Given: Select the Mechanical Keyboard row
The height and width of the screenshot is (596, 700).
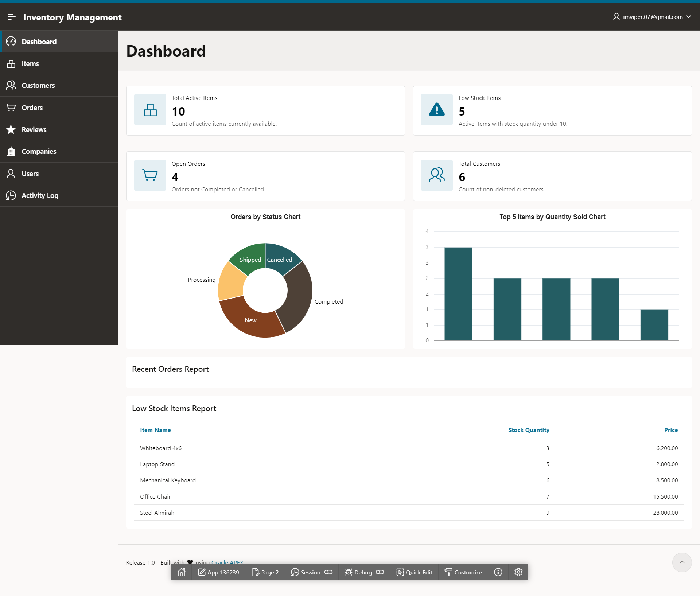Looking at the screenshot, I should (409, 480).
